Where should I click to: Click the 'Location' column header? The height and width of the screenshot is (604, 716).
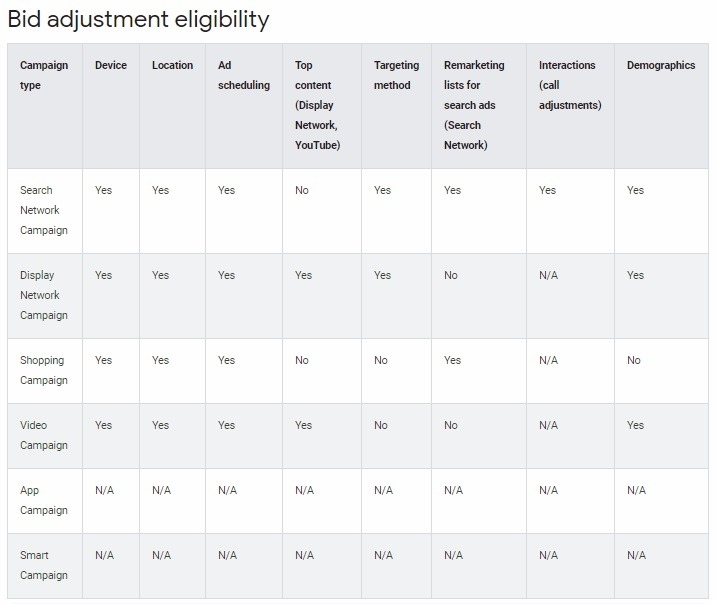click(172, 65)
